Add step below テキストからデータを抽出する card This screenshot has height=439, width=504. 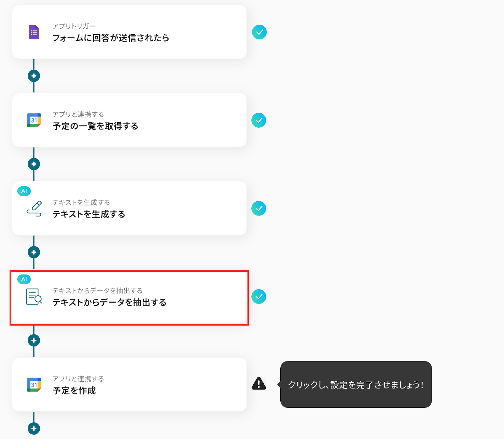tap(34, 340)
